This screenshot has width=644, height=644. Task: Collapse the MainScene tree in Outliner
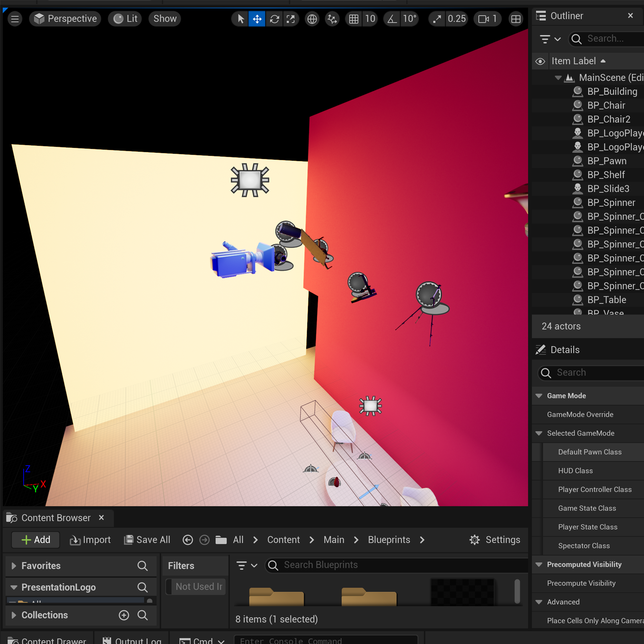pyautogui.click(x=558, y=78)
